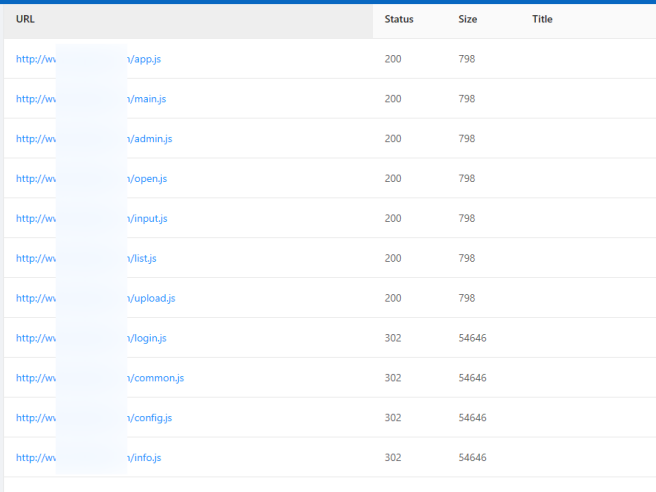The width and height of the screenshot is (656, 492).
Task: Click status 200 in open.js row
Action: point(393,179)
